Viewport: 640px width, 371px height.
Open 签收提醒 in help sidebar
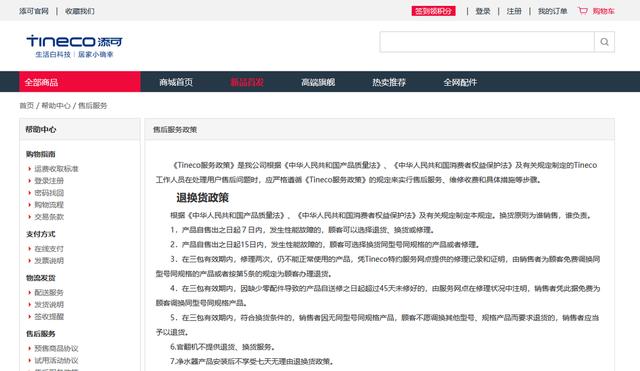coord(49,316)
